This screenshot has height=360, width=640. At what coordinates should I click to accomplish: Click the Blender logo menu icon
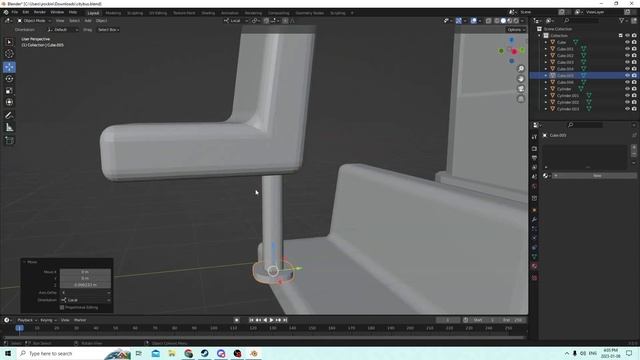[x=6, y=12]
